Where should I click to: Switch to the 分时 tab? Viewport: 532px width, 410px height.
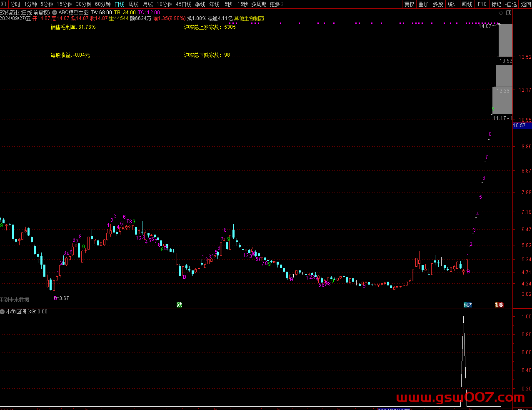(x=15, y=4)
